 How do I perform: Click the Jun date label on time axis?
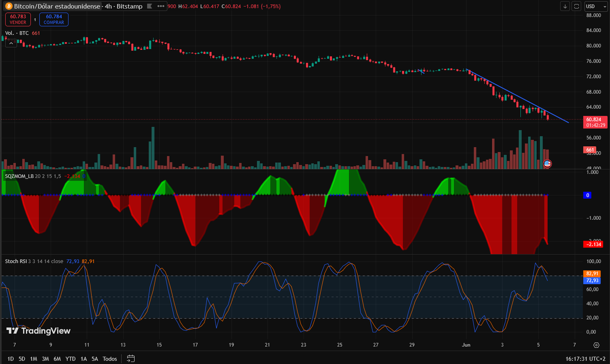pos(466,344)
